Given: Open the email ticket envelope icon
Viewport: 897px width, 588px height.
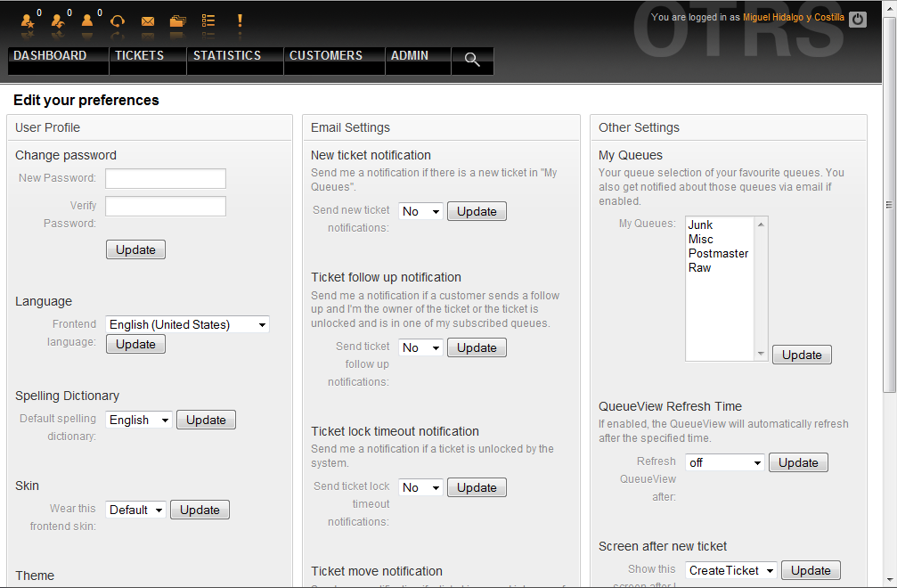Looking at the screenshot, I should click(148, 20).
